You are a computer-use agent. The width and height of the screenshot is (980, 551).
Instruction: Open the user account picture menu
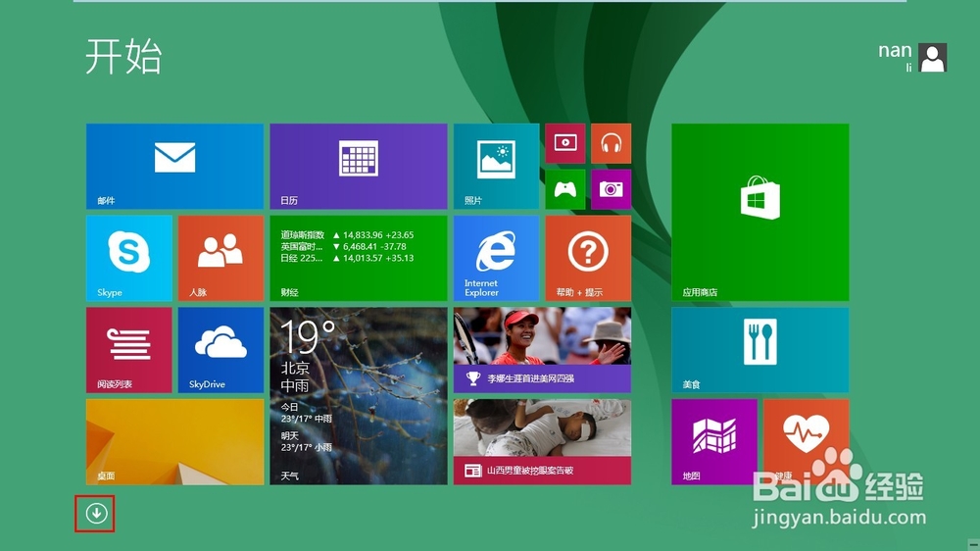(x=933, y=58)
